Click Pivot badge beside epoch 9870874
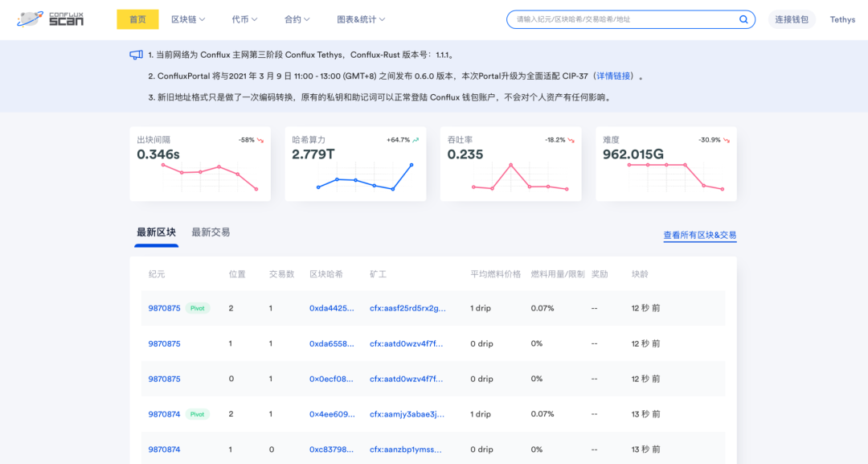Image resolution: width=868 pixels, height=464 pixels. click(x=197, y=414)
